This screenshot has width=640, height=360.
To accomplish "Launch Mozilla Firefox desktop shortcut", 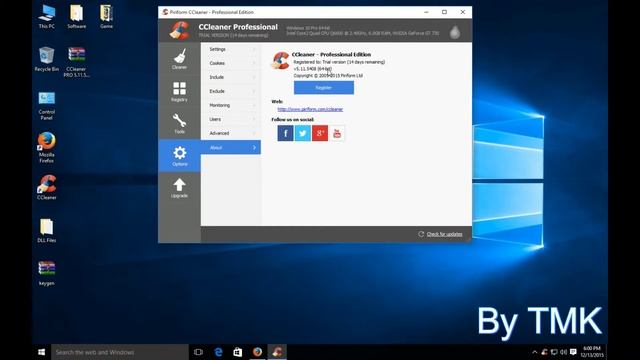I will point(47,147).
